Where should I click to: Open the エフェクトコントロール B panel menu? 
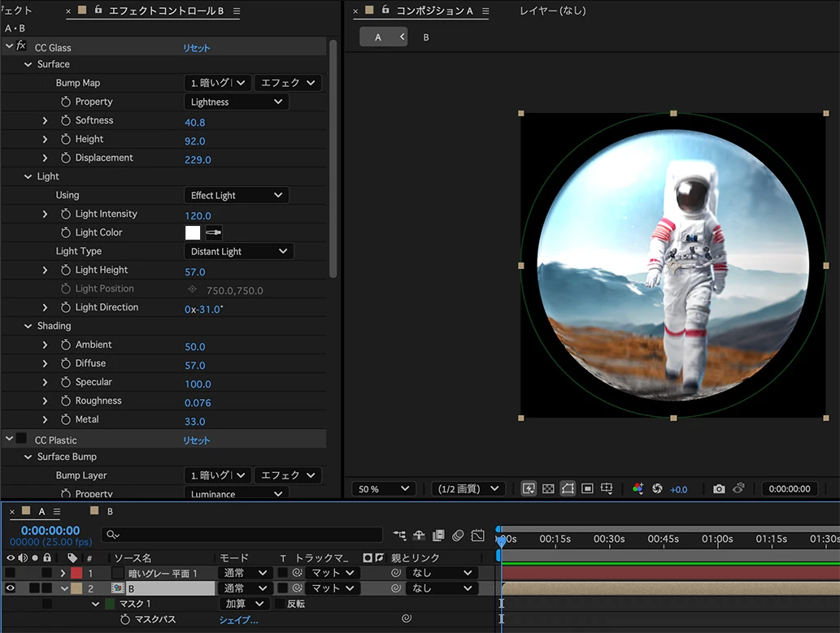click(x=237, y=11)
